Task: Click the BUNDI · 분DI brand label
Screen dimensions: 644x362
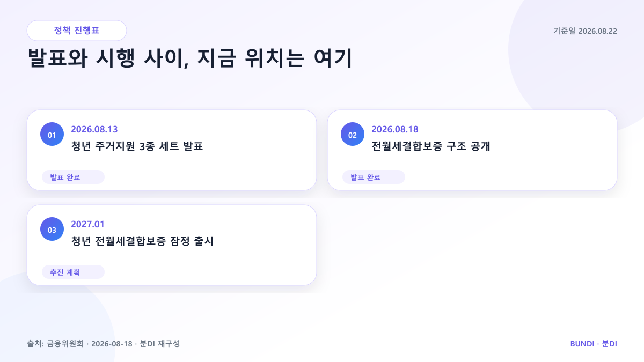Action: click(594, 343)
